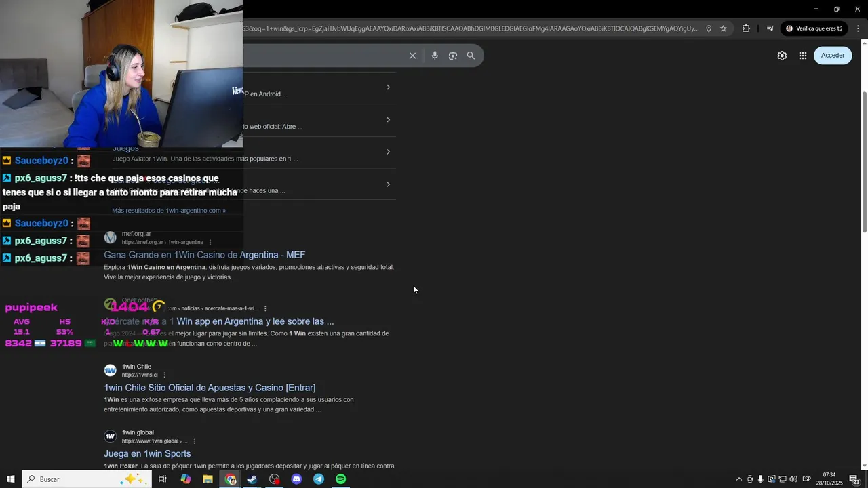Click the "Verifica que eres tú" profile chip
868x488 pixels.
click(814, 28)
